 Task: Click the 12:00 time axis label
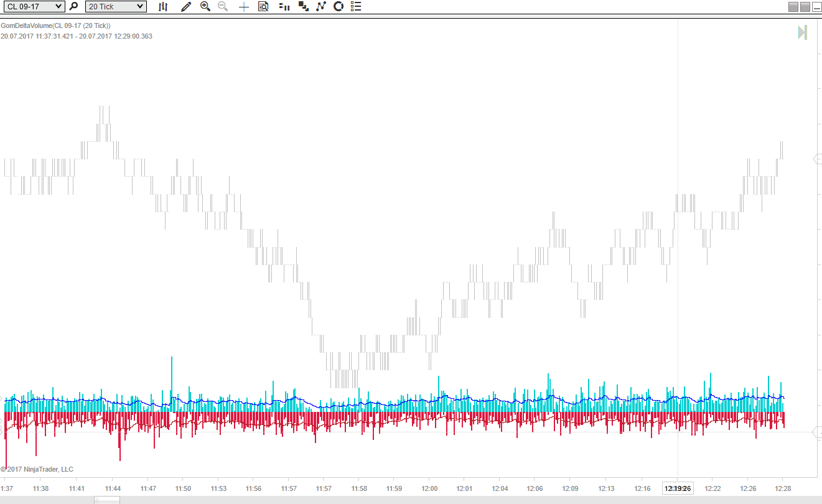[x=429, y=488]
